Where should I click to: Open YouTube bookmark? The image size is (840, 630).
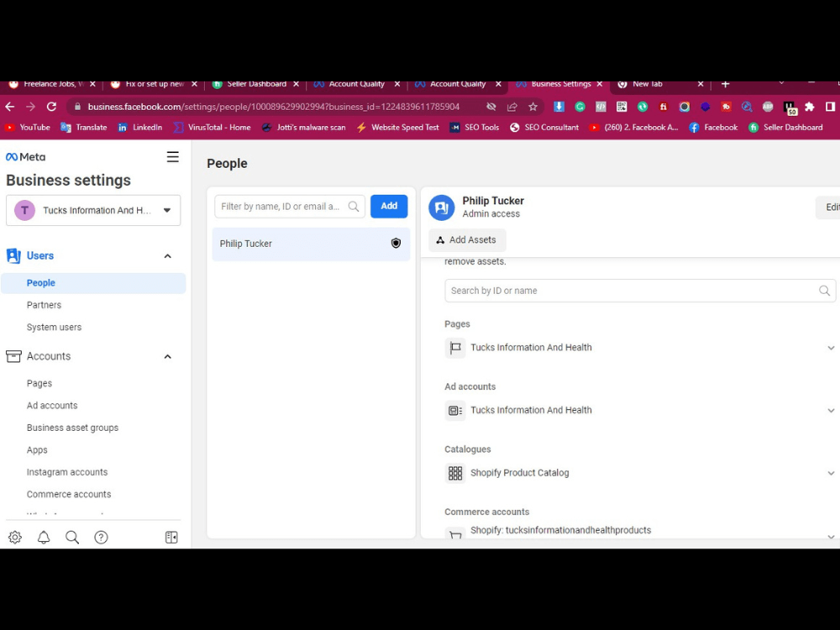pos(28,128)
